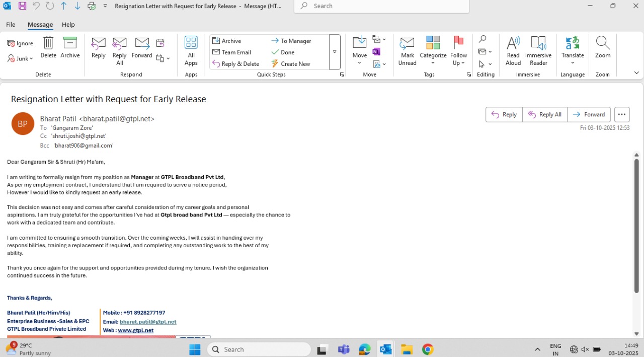
Task: Click the Zoom button in ribbon
Action: 603,48
